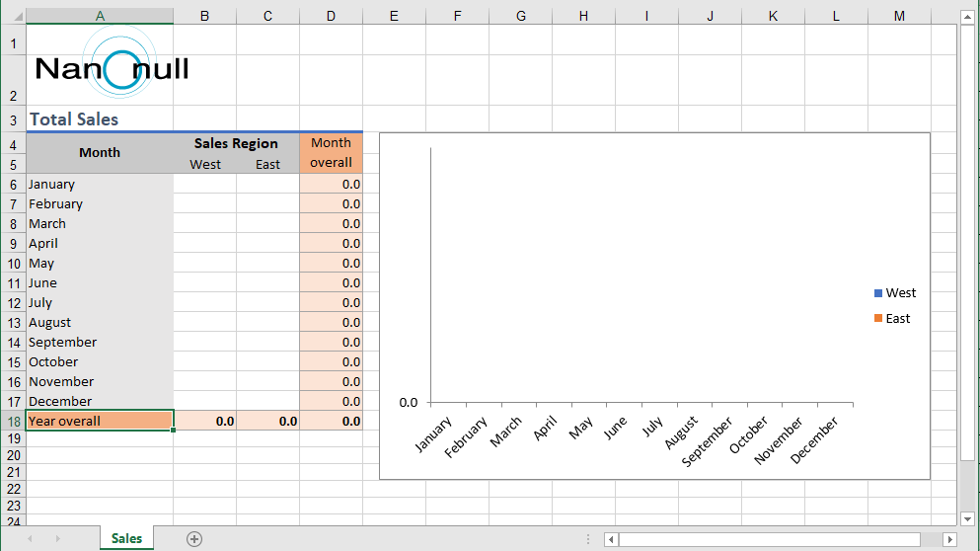Select column D header
980x551 pixels.
(331, 16)
